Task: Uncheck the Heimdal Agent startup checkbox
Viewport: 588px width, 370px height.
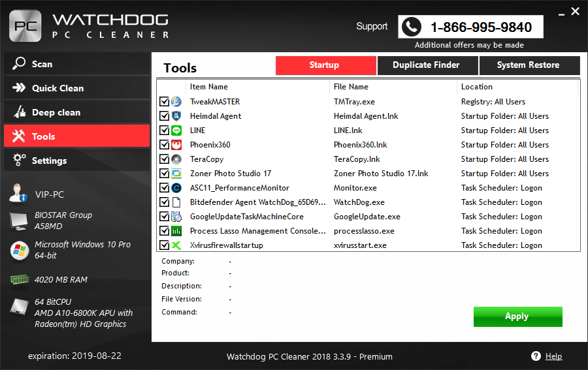Action: pos(164,116)
